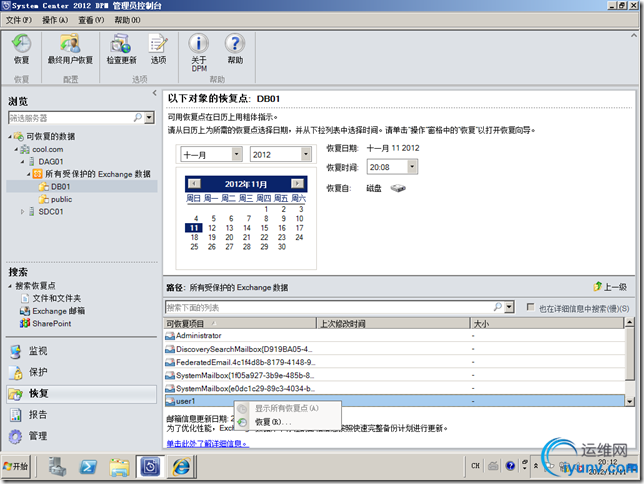Open 文件(F) menu
This screenshot has width=644, height=484.
(18, 20)
